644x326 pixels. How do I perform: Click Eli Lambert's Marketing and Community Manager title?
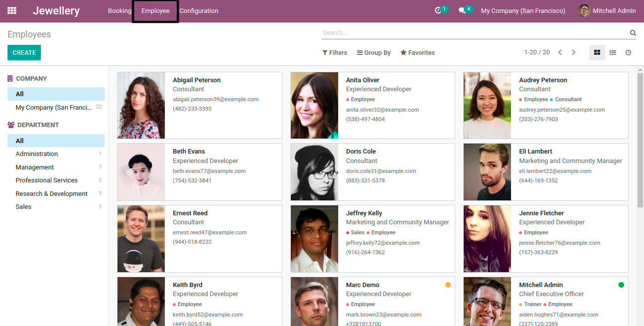point(571,161)
